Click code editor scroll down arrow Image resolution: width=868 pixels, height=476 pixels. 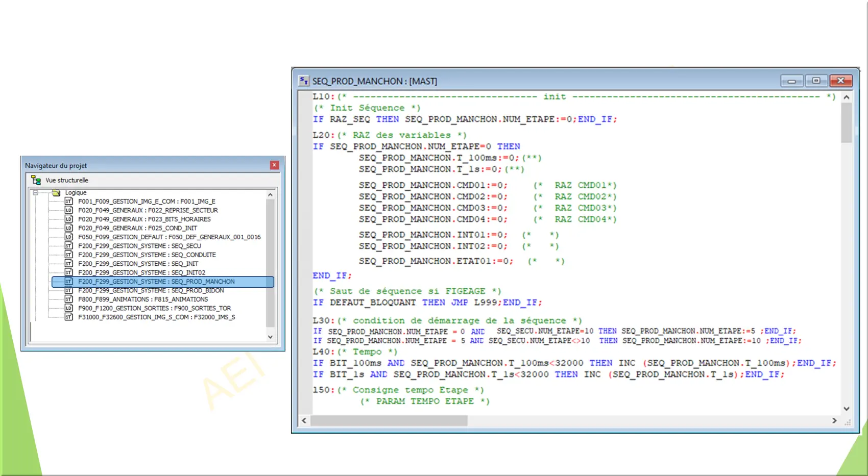847,409
